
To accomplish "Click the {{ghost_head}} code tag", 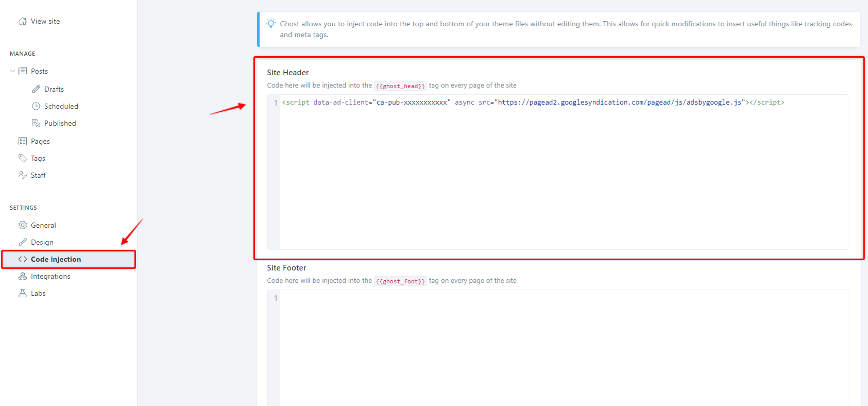I will 400,86.
